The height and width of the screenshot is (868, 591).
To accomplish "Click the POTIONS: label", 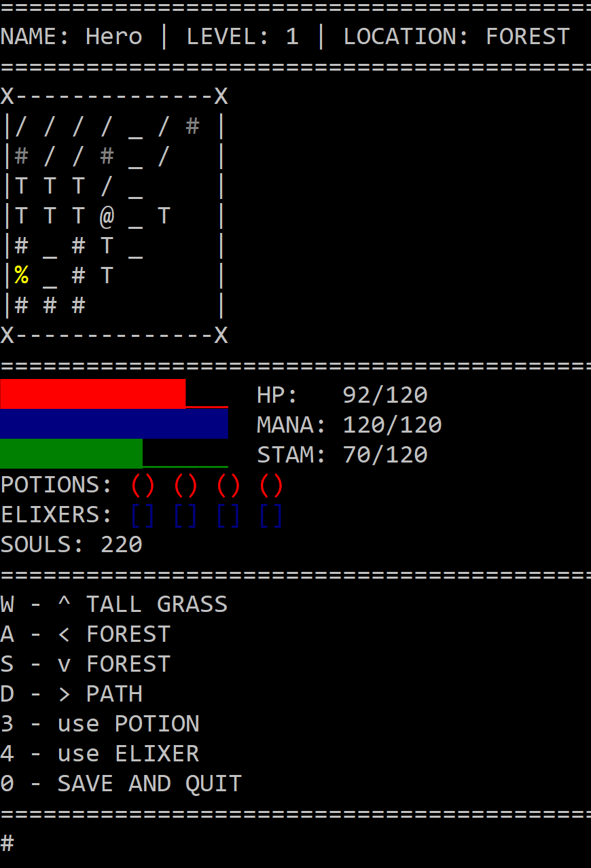I will pyautogui.click(x=57, y=486).
